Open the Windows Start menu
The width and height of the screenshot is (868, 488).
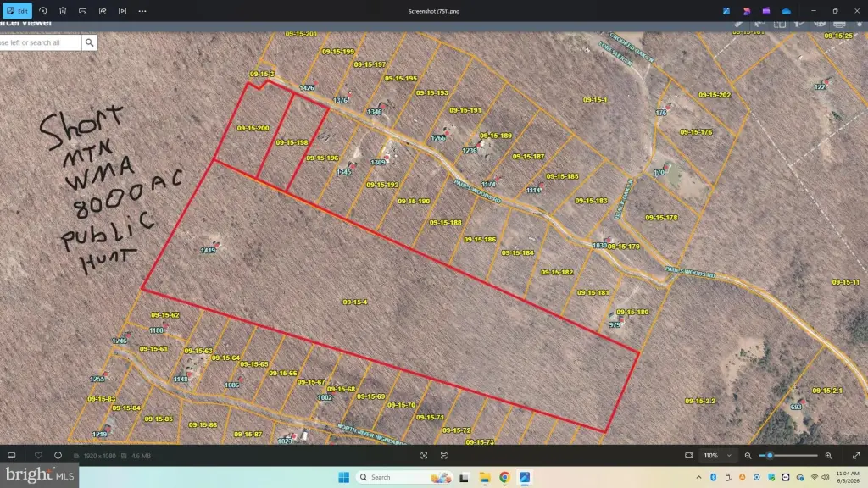tap(344, 477)
